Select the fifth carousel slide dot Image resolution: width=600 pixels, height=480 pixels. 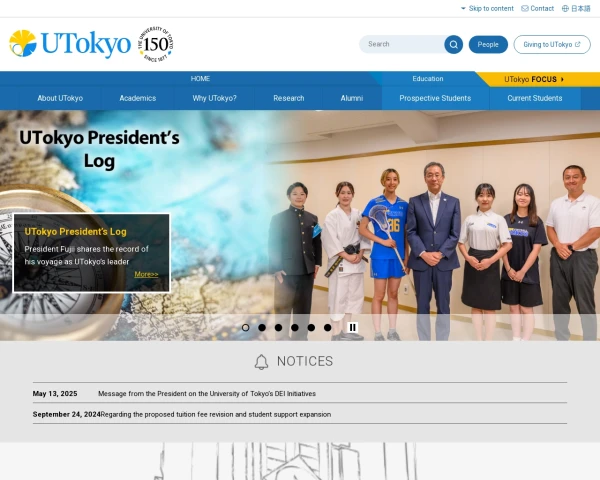(311, 328)
